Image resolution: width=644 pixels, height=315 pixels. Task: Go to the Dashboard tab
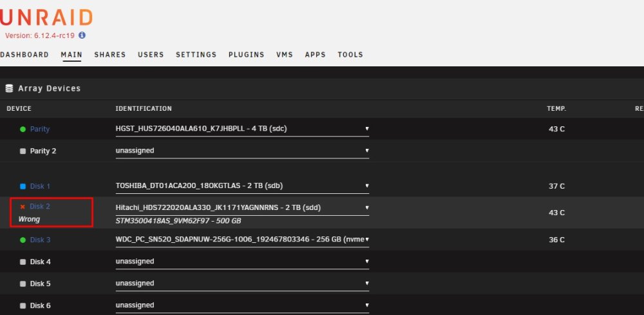coord(24,55)
